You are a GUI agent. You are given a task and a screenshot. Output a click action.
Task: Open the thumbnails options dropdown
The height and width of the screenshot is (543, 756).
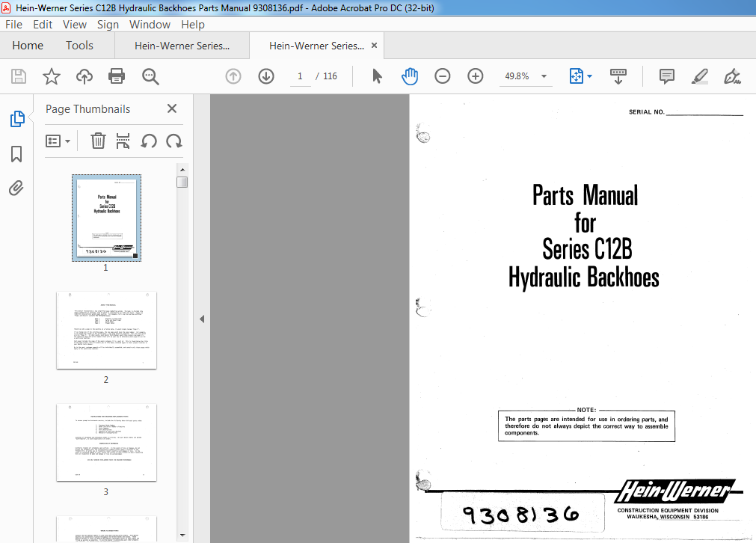[x=58, y=141]
